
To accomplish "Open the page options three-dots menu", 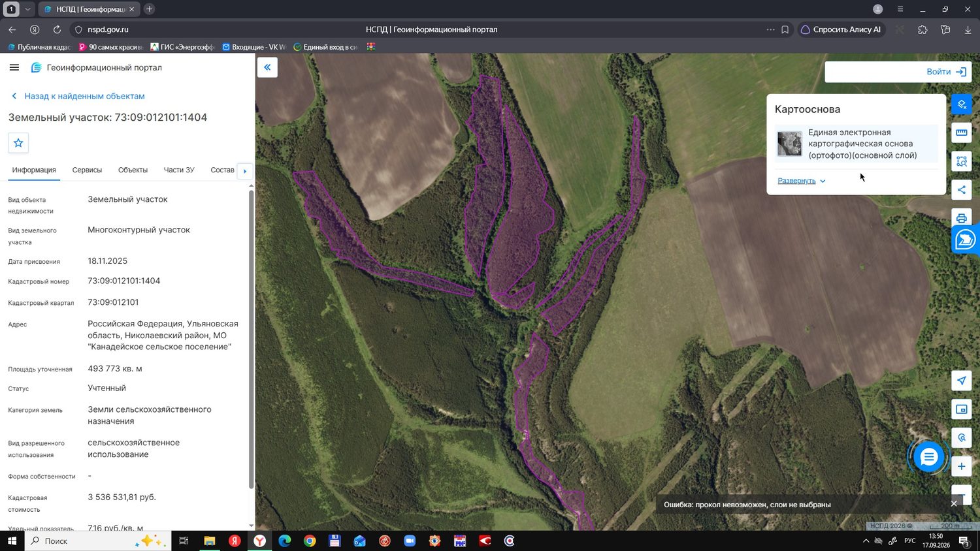I will tap(770, 29).
